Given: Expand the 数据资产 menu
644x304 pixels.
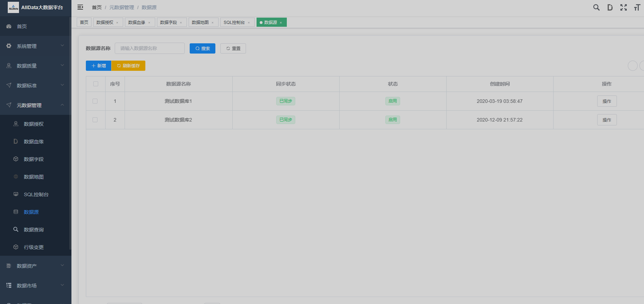Looking at the screenshot, I should (x=62, y=266).
